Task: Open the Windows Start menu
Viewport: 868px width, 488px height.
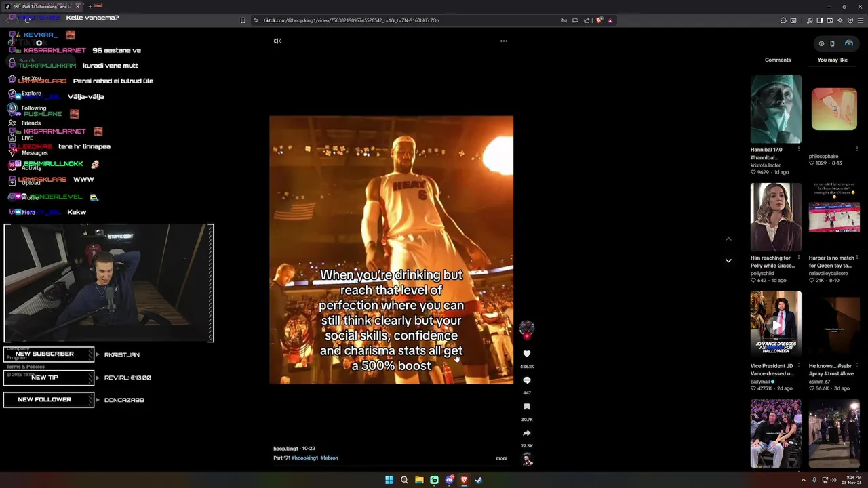Action: click(x=389, y=480)
